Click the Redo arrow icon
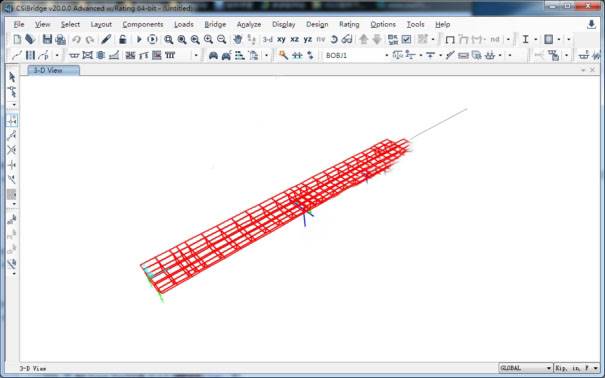The image size is (605, 378). click(x=90, y=39)
